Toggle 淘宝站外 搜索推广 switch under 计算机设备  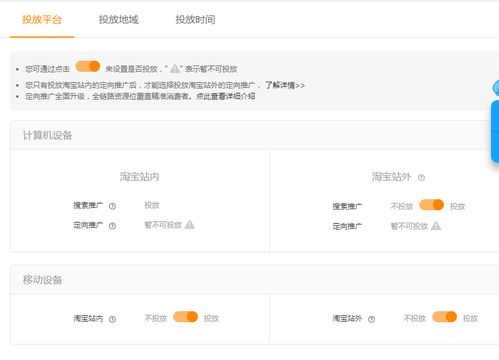(x=431, y=205)
